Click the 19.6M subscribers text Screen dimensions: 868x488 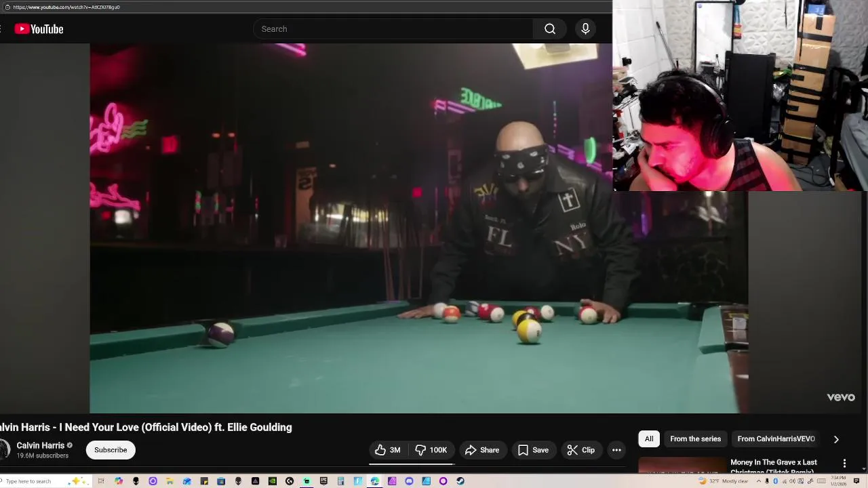42,456
